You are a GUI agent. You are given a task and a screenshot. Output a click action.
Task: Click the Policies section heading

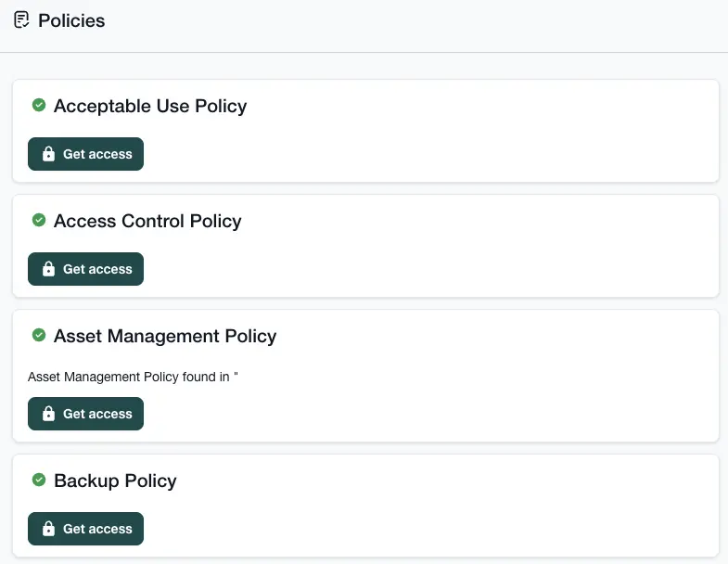[71, 20]
